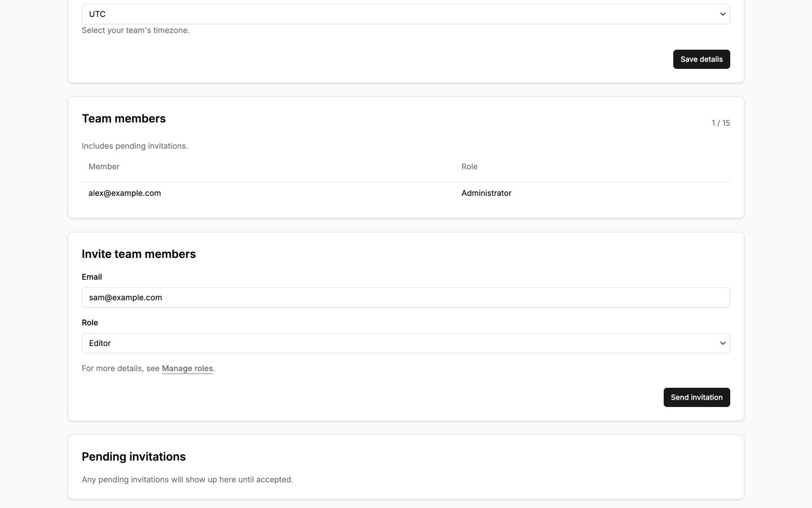The image size is (812, 508).
Task: Click the Pending invitations heading
Action: [x=134, y=457]
